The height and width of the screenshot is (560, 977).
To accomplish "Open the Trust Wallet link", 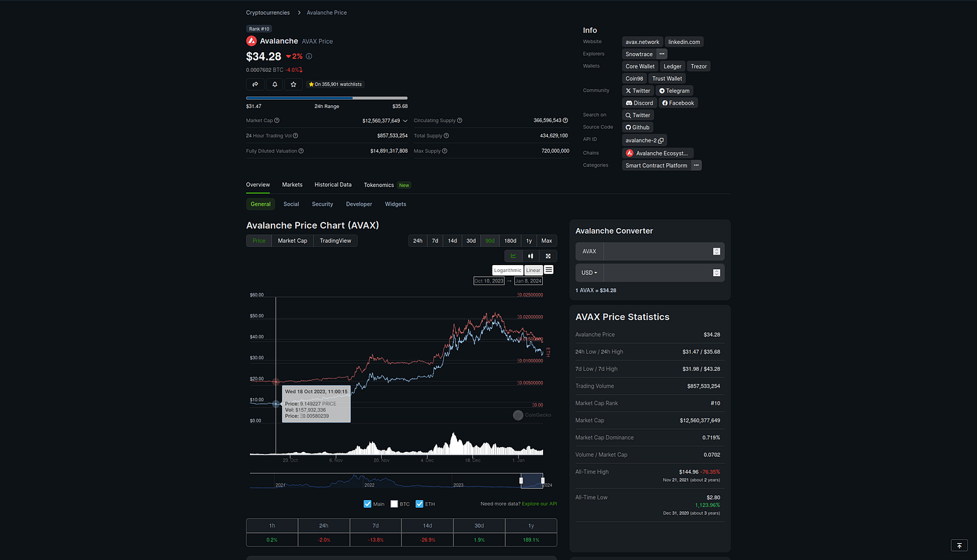I will tap(667, 79).
